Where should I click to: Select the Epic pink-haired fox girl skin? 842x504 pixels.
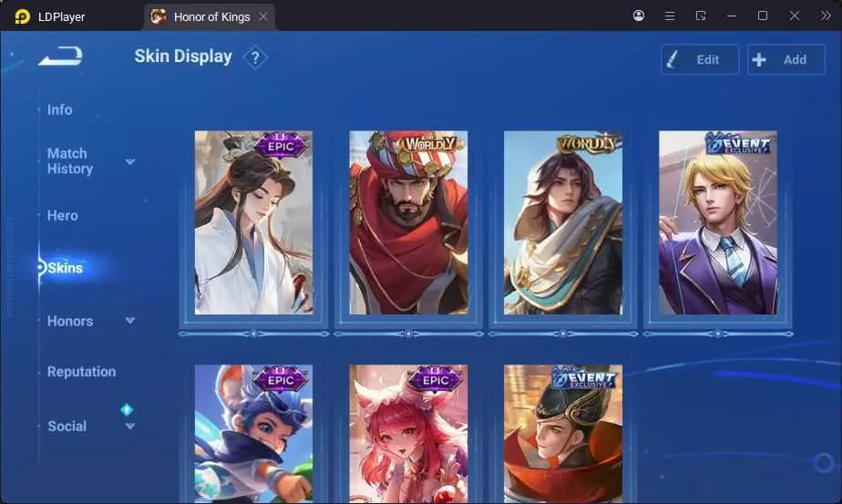(x=408, y=434)
